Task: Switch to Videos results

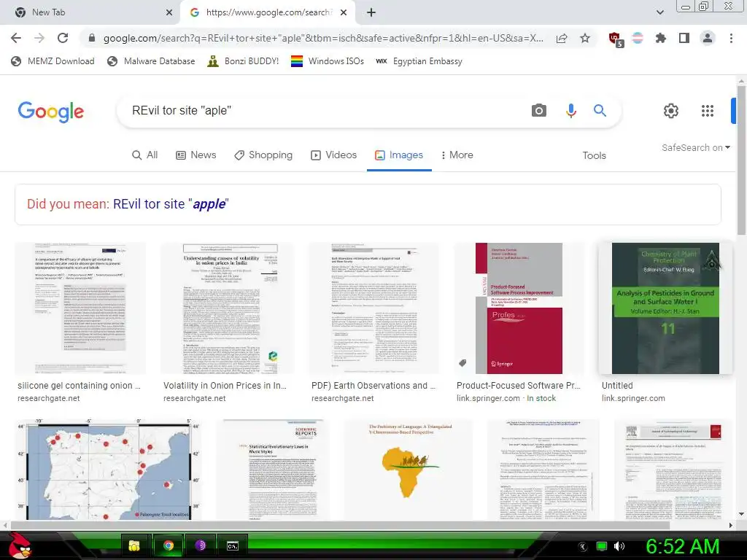Action: pyautogui.click(x=333, y=155)
